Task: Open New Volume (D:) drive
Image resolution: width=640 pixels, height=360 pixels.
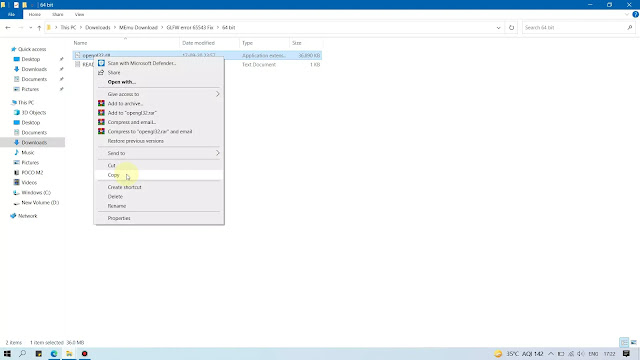Action: point(40,203)
